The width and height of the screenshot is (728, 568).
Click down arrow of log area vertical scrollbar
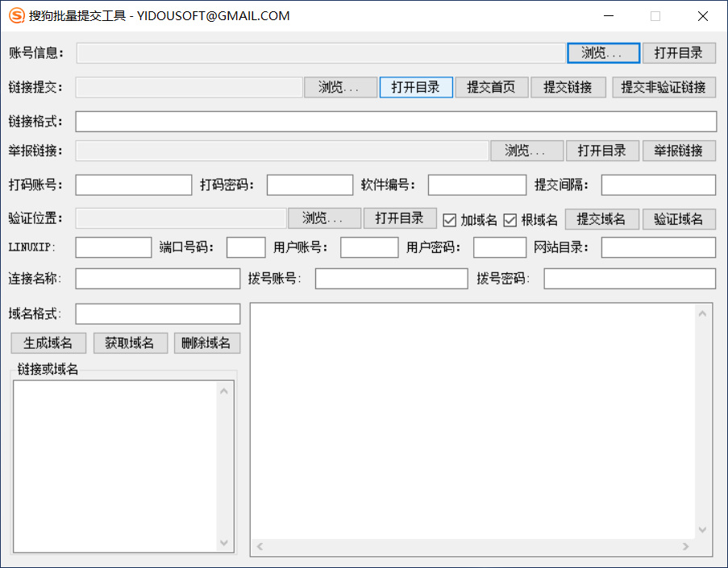(x=702, y=529)
